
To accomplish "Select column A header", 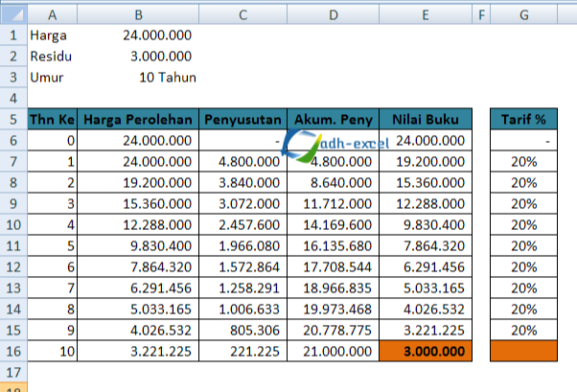I will click(53, 14).
